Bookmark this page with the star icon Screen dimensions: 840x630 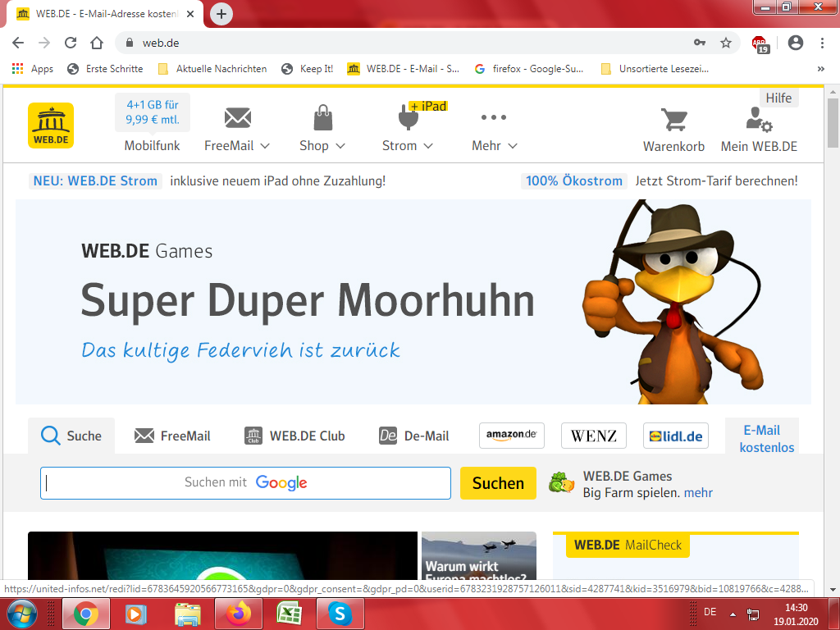726,43
